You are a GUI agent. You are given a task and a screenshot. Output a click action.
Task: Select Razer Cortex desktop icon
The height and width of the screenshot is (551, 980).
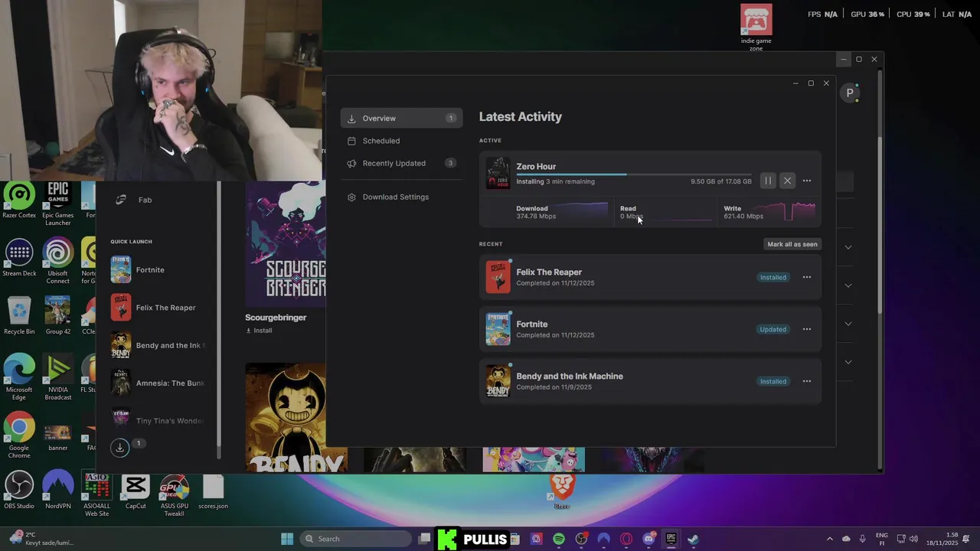point(19,201)
